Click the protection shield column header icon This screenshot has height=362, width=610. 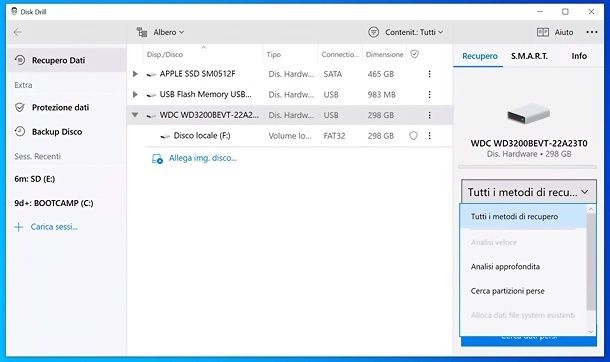tap(415, 54)
